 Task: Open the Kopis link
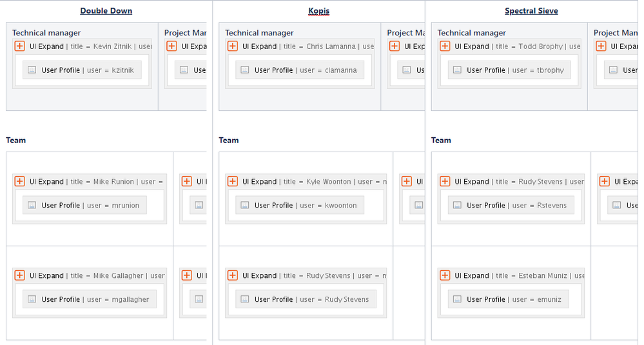(x=318, y=11)
